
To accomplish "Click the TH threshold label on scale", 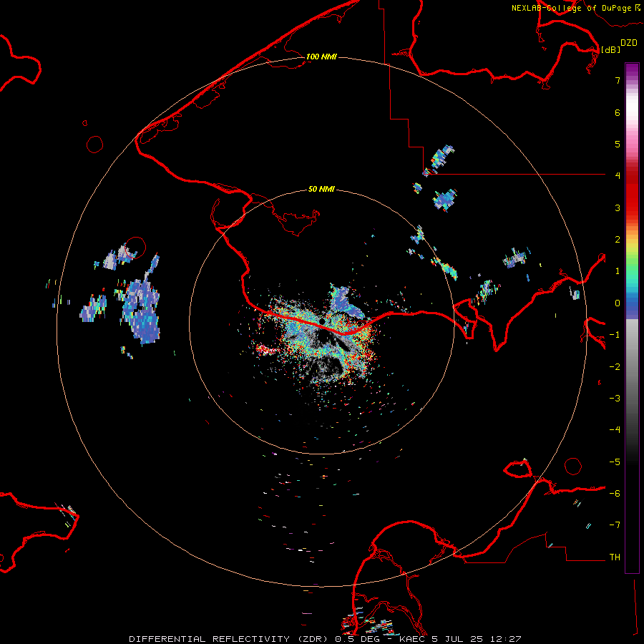I will pyautogui.click(x=615, y=557).
